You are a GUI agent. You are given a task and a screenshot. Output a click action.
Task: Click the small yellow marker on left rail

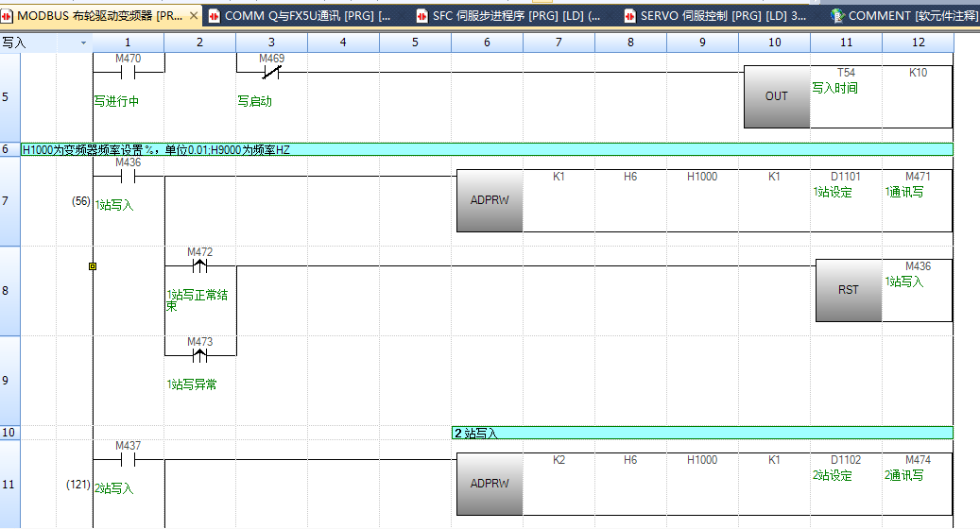93,266
